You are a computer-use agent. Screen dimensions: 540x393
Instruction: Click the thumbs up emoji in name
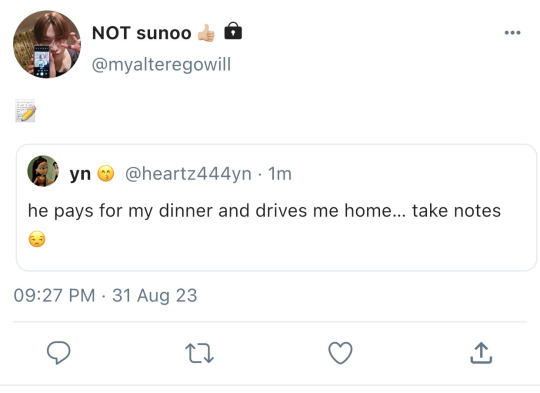pos(206,33)
